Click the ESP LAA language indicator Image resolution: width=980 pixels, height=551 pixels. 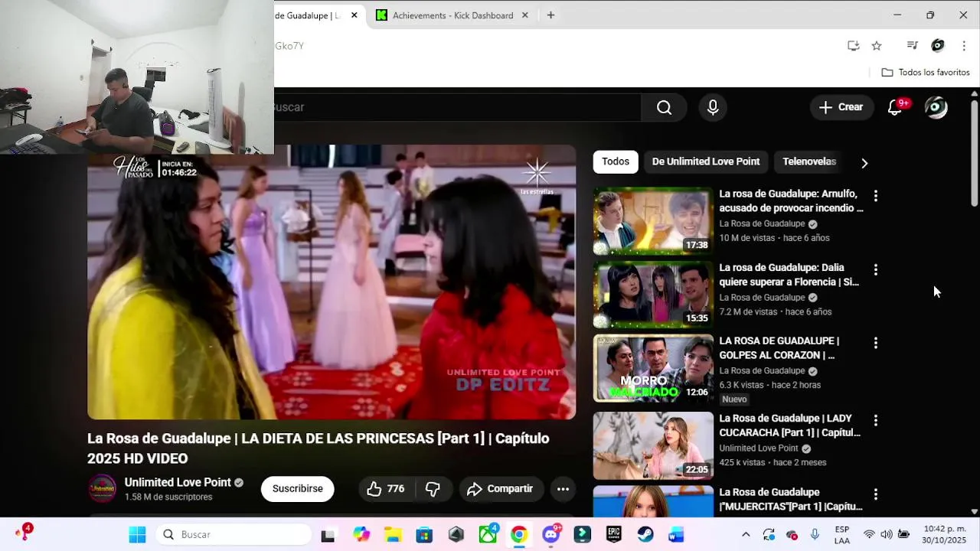point(841,534)
